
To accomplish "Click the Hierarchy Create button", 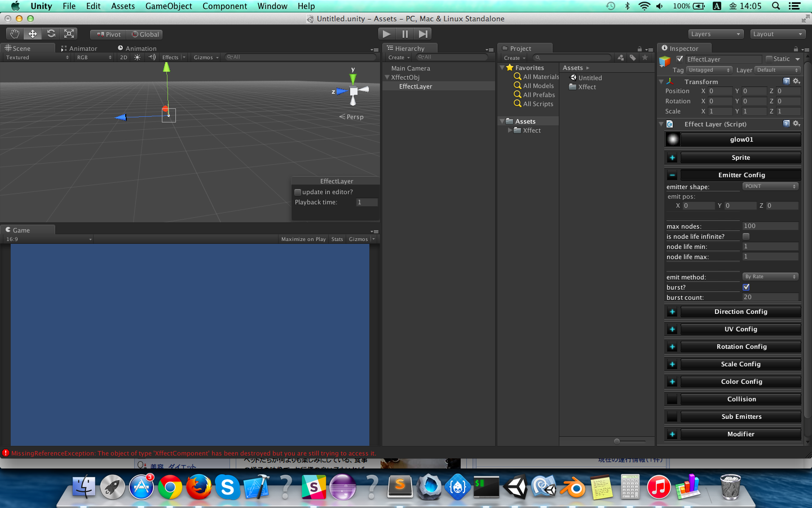I will tap(399, 58).
